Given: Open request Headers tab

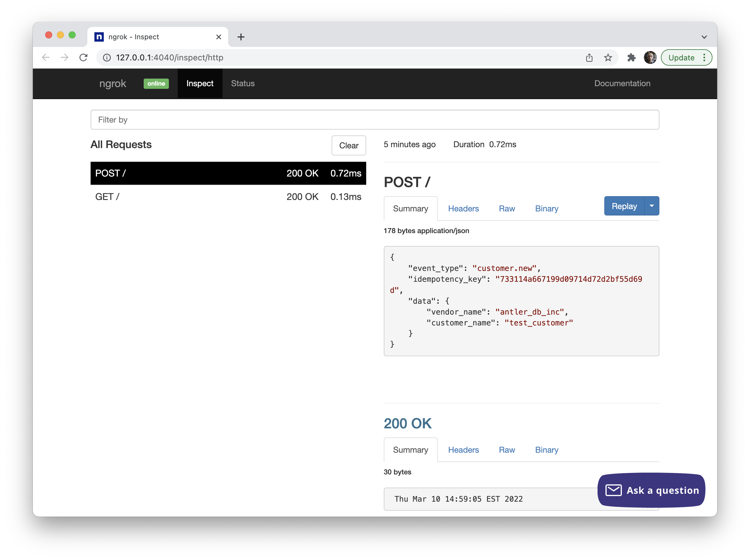Looking at the screenshot, I should point(463,209).
